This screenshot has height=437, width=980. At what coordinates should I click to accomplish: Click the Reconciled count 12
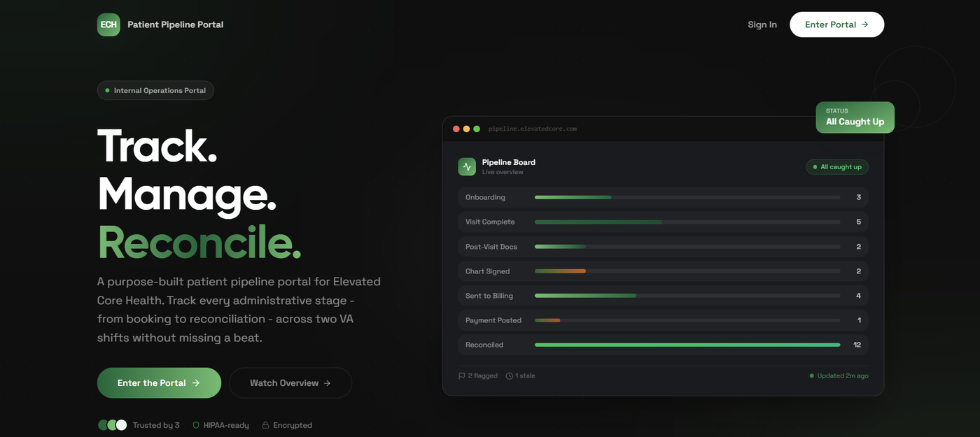[857, 345]
